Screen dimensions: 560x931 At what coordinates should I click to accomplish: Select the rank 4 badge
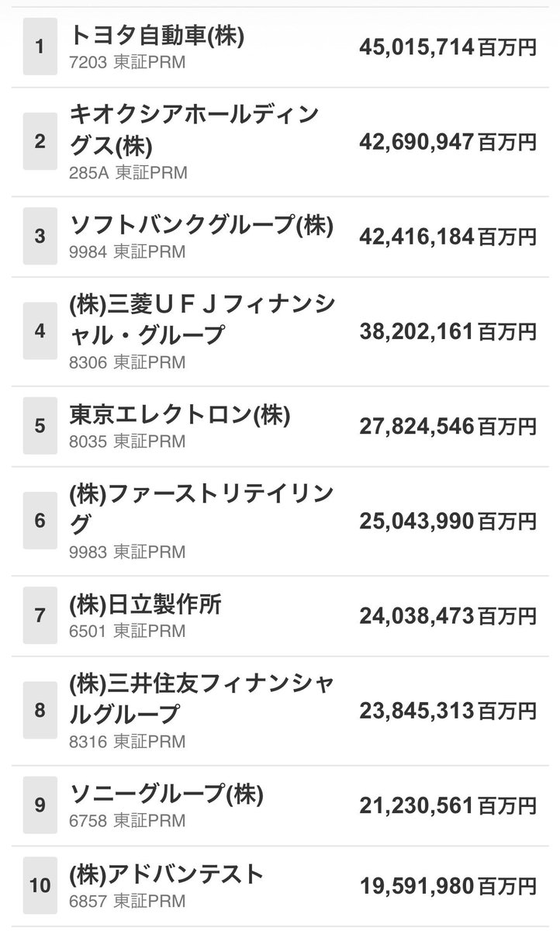click(40, 331)
